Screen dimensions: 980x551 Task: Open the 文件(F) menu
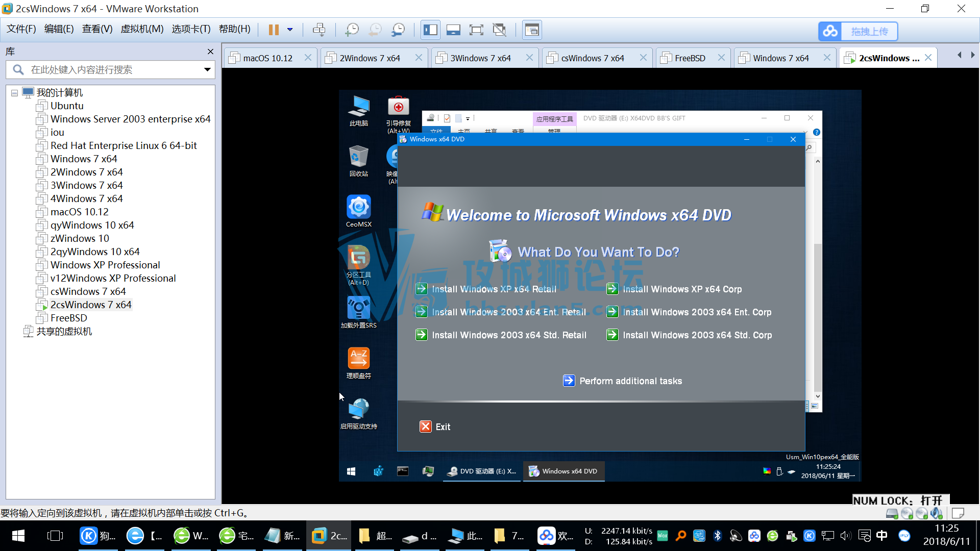coord(21,29)
